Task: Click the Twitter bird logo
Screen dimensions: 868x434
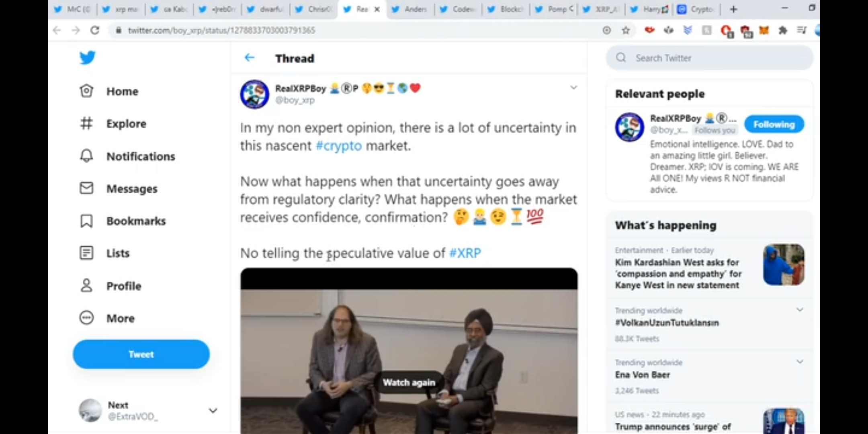Action: (87, 57)
